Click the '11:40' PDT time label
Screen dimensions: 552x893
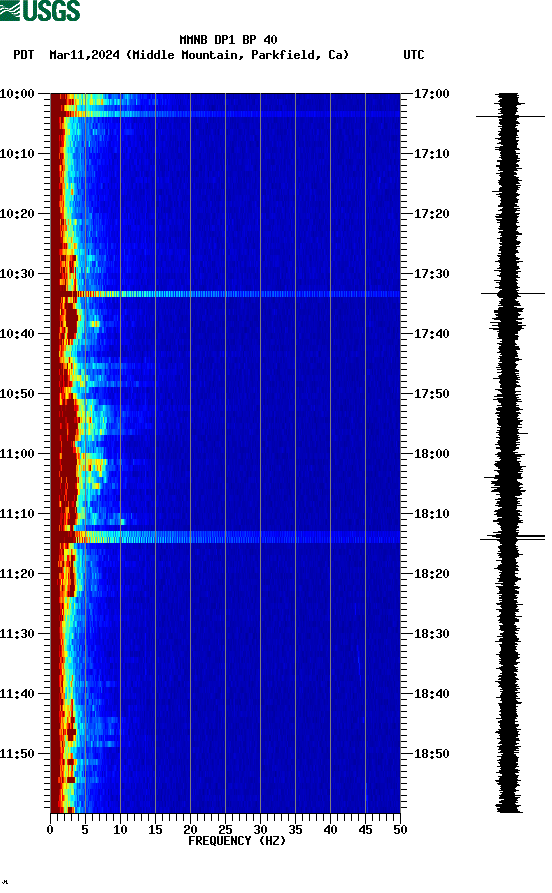[17, 694]
